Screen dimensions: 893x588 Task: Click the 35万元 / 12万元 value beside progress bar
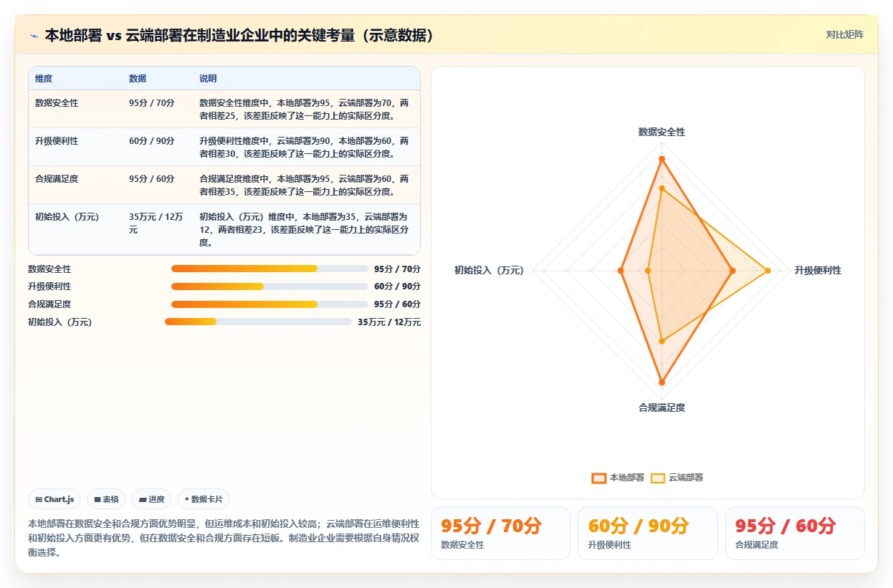389,322
